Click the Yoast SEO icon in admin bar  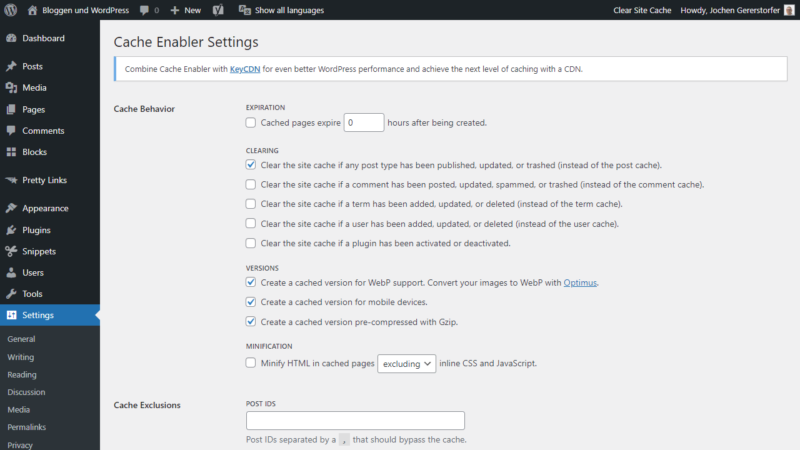click(218, 10)
